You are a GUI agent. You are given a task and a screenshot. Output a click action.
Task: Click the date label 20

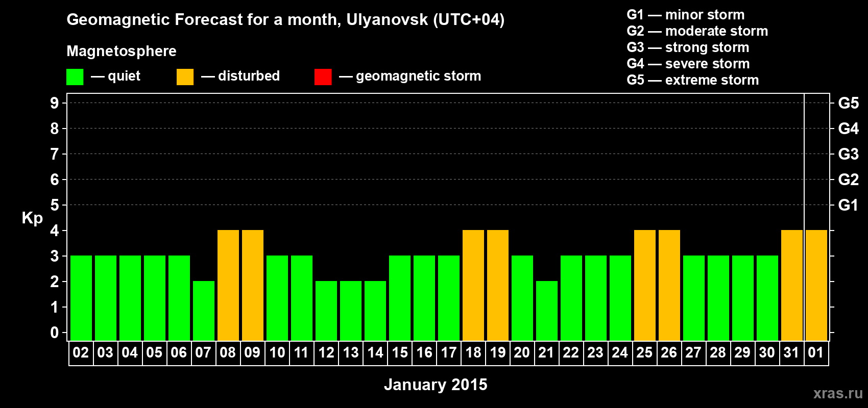click(x=522, y=352)
